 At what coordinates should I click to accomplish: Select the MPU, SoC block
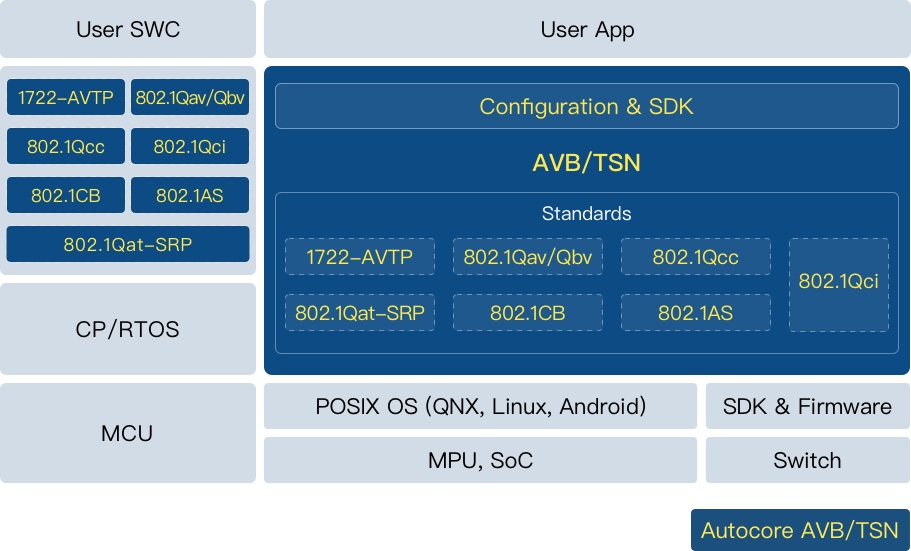point(480,460)
